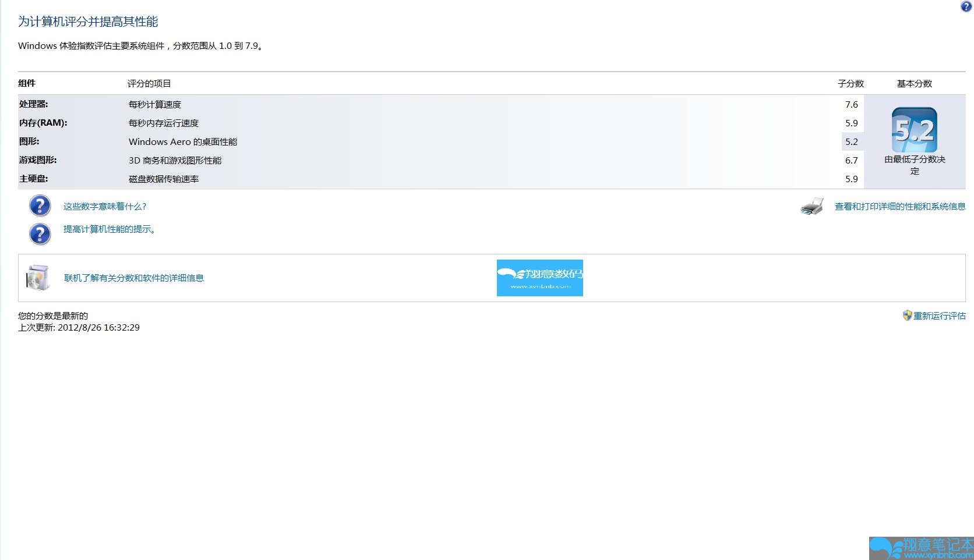Open the help icon in the top-right corner
The width and height of the screenshot is (974, 560).
click(966, 6)
